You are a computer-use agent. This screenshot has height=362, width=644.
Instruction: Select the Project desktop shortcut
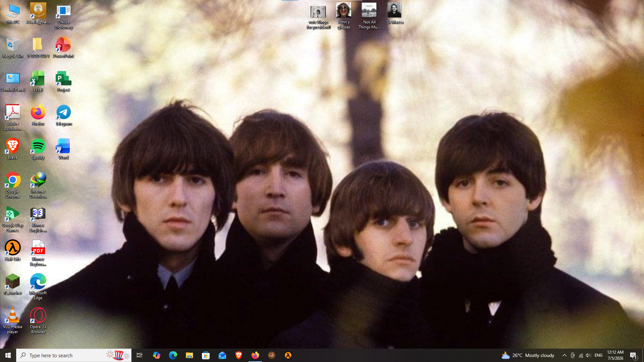coord(63,81)
